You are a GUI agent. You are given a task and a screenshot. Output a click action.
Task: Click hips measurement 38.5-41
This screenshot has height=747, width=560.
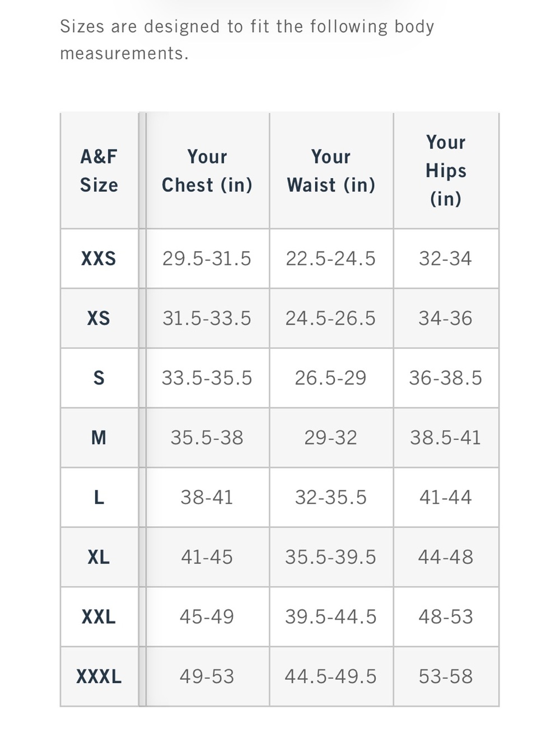pos(446,438)
